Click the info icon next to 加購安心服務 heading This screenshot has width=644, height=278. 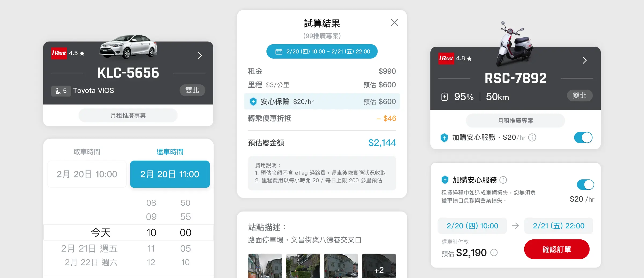pyautogui.click(x=503, y=180)
